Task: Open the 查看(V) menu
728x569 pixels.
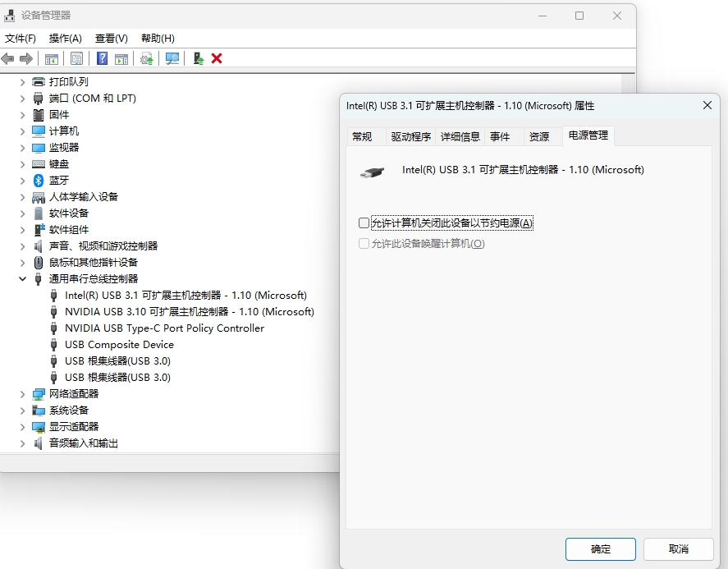Action: click(x=112, y=39)
